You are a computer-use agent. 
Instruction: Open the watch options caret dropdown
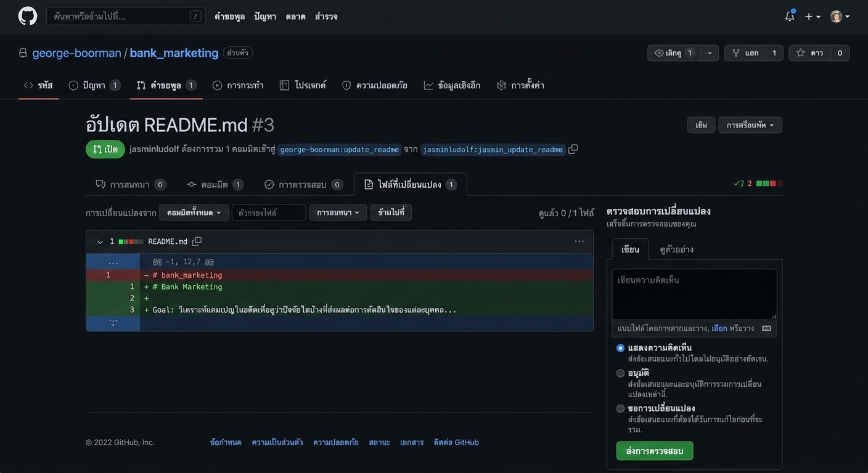pyautogui.click(x=710, y=53)
